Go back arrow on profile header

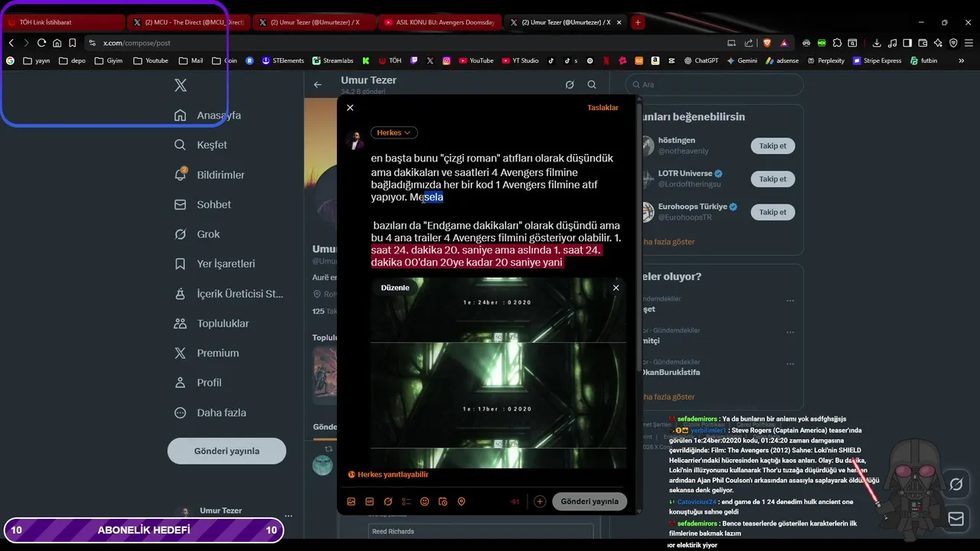[318, 85]
